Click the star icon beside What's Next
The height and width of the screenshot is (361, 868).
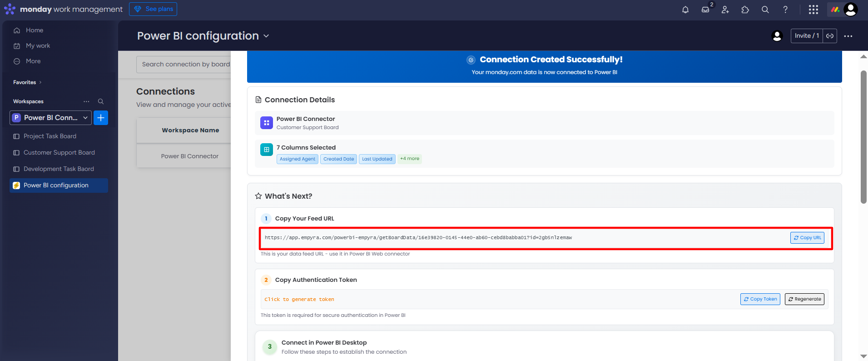(x=258, y=196)
